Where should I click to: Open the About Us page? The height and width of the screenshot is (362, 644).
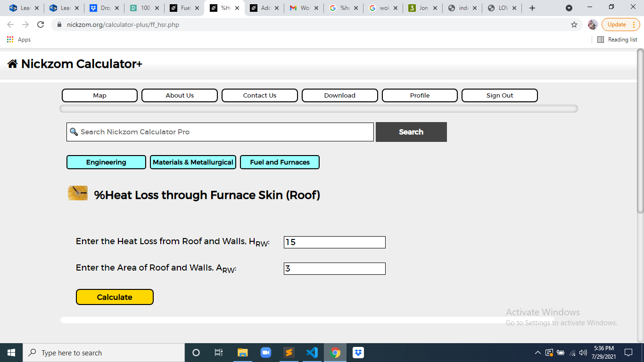[x=180, y=95]
